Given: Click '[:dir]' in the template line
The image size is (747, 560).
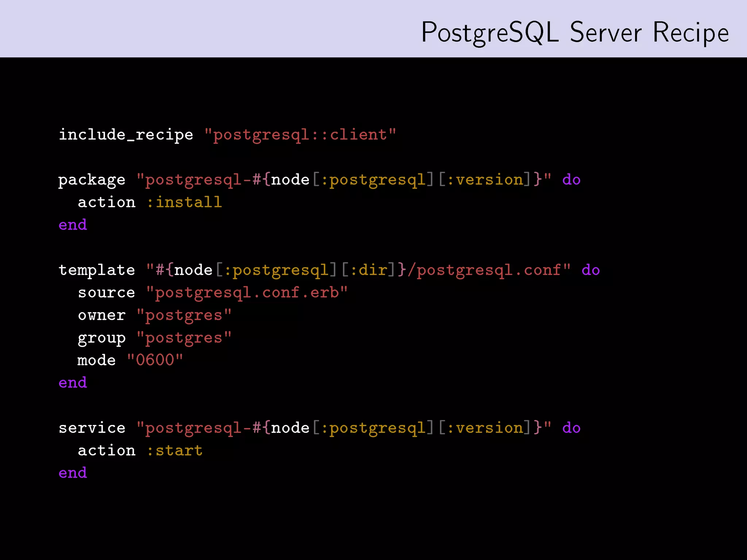Looking at the screenshot, I should [368, 271].
